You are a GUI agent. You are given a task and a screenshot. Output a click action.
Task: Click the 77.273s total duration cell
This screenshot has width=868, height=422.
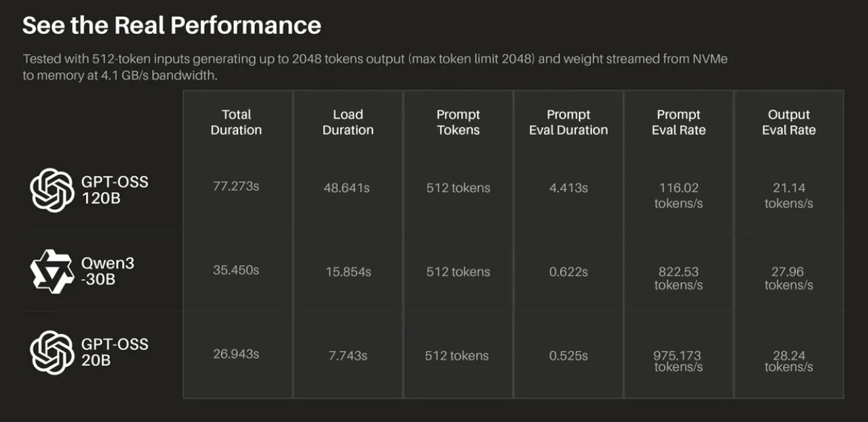click(x=236, y=186)
